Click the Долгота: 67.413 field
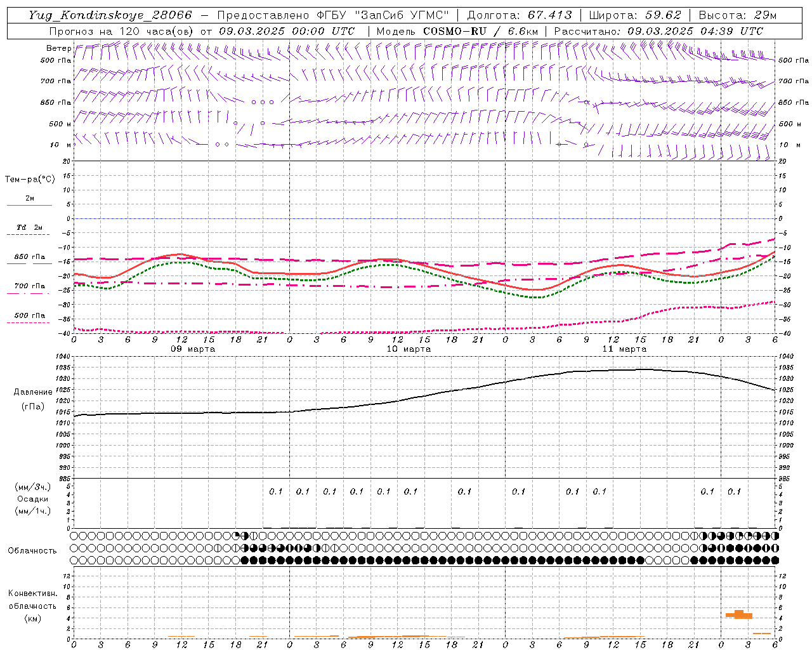Screen dimensions: 812x650 [x=520, y=15]
